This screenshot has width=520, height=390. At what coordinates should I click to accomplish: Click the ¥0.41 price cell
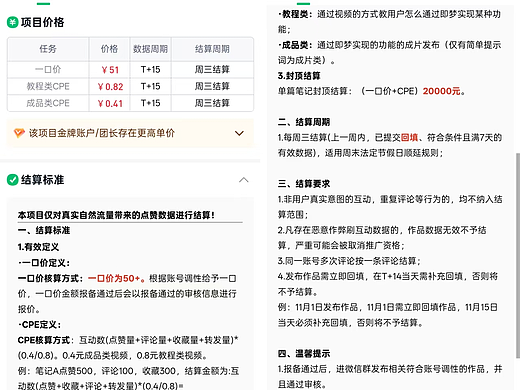110,104
